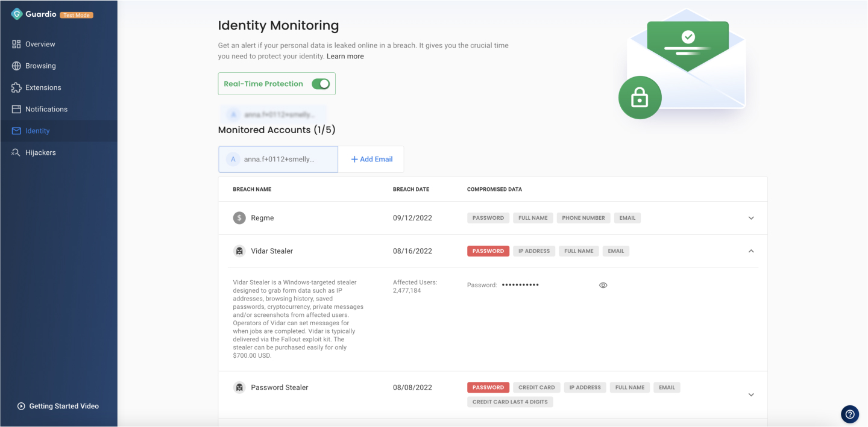Toggle Real-Time Protection switch off
Image resolution: width=868 pixels, height=427 pixels.
321,84
